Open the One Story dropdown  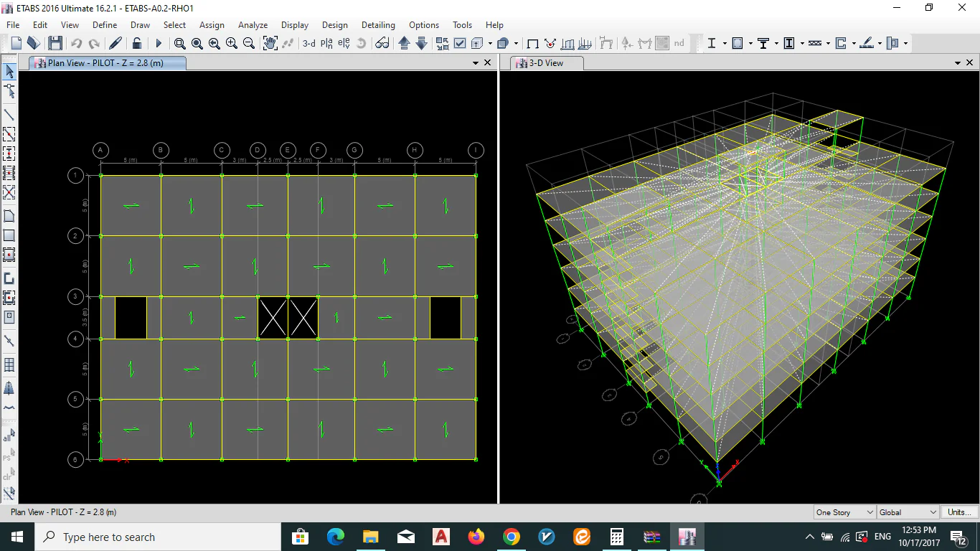(844, 512)
